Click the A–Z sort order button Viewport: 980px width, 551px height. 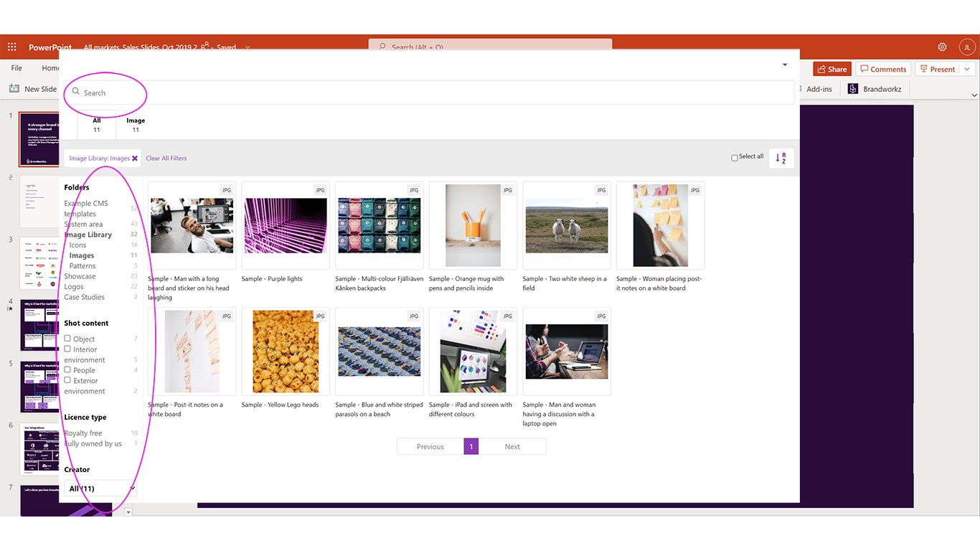tap(781, 158)
